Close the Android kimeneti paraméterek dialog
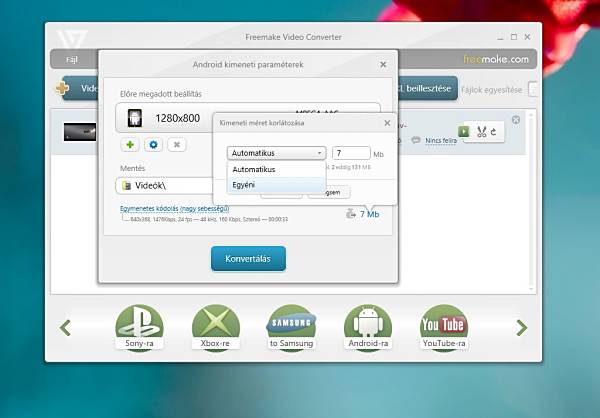 click(x=383, y=65)
